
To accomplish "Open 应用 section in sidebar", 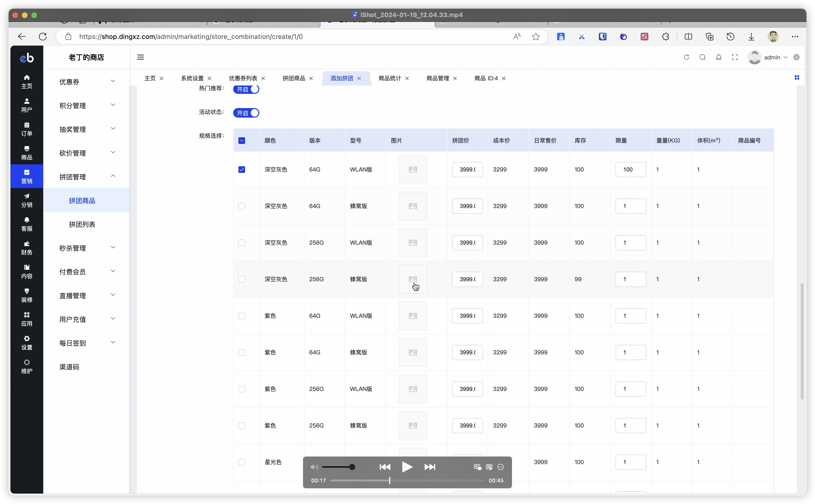I will [27, 319].
